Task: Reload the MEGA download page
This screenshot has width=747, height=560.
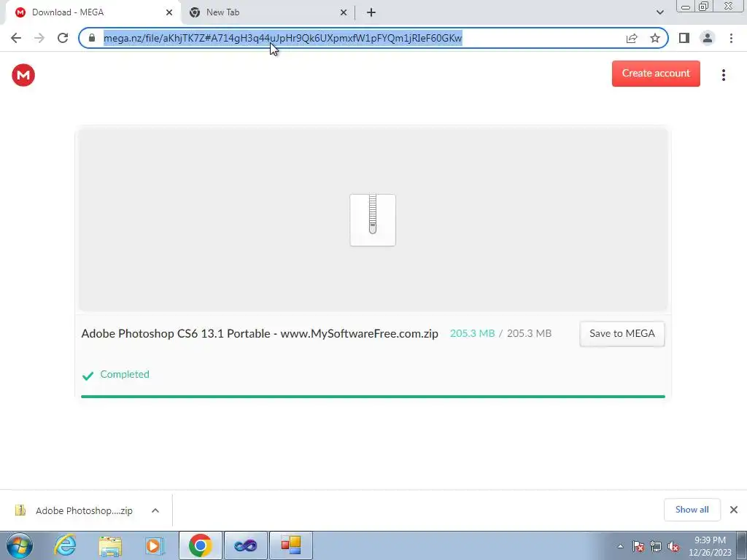Action: coord(63,38)
